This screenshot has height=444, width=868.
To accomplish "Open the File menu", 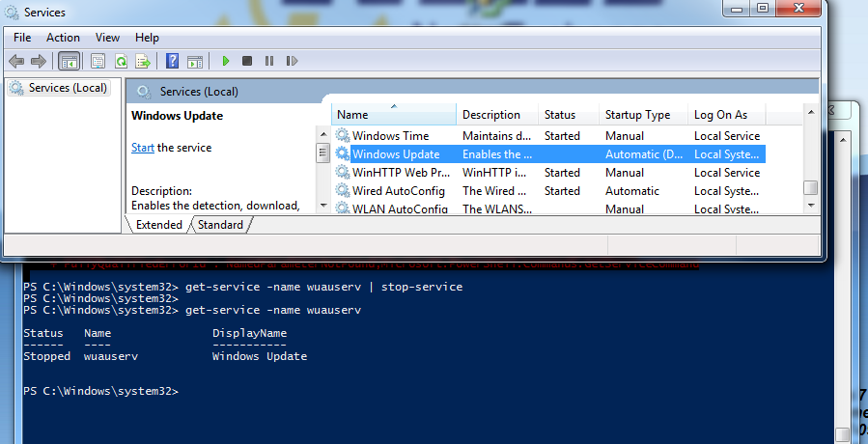I will coord(22,37).
